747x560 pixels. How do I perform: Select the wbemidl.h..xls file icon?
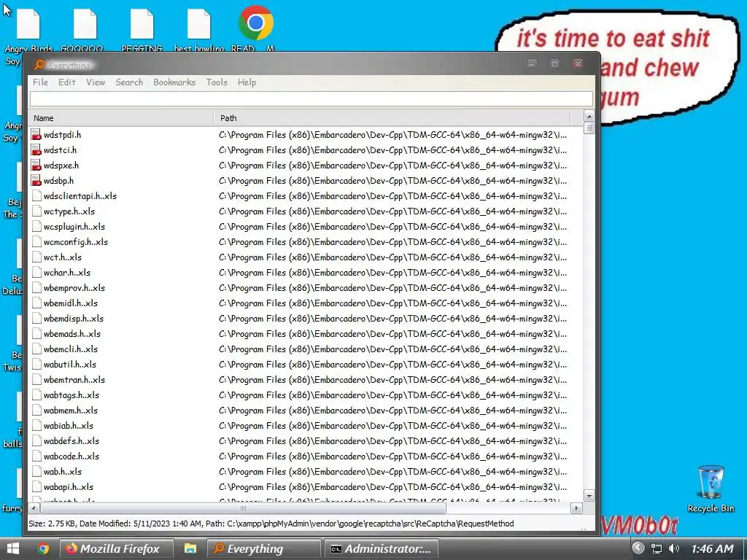[36, 303]
